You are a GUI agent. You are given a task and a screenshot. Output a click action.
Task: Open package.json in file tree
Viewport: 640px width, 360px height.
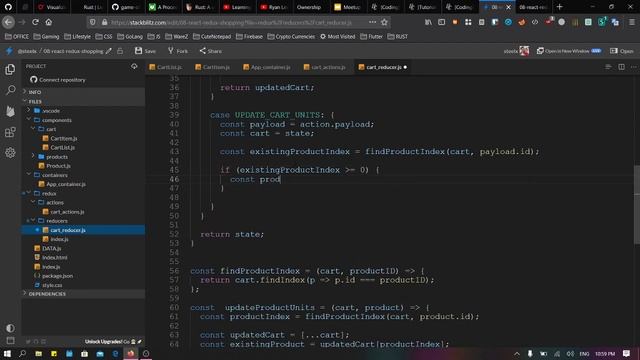[x=57, y=276]
